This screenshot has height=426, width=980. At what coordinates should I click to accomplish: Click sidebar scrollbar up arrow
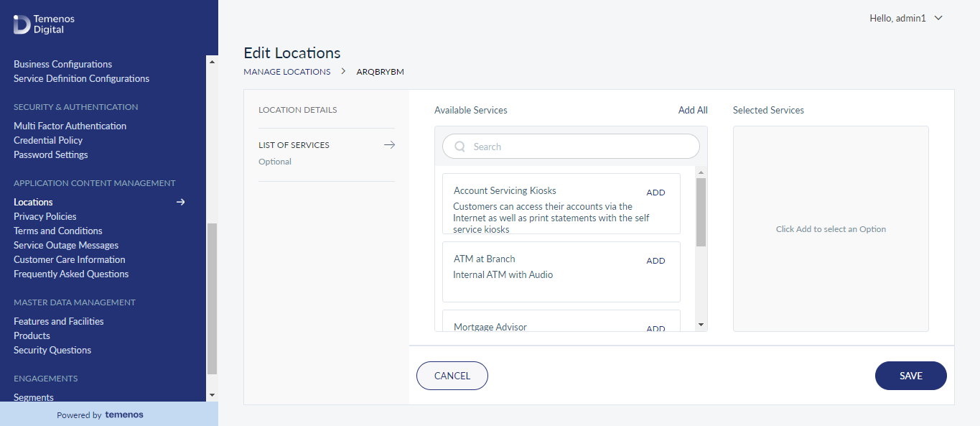pyautogui.click(x=212, y=62)
